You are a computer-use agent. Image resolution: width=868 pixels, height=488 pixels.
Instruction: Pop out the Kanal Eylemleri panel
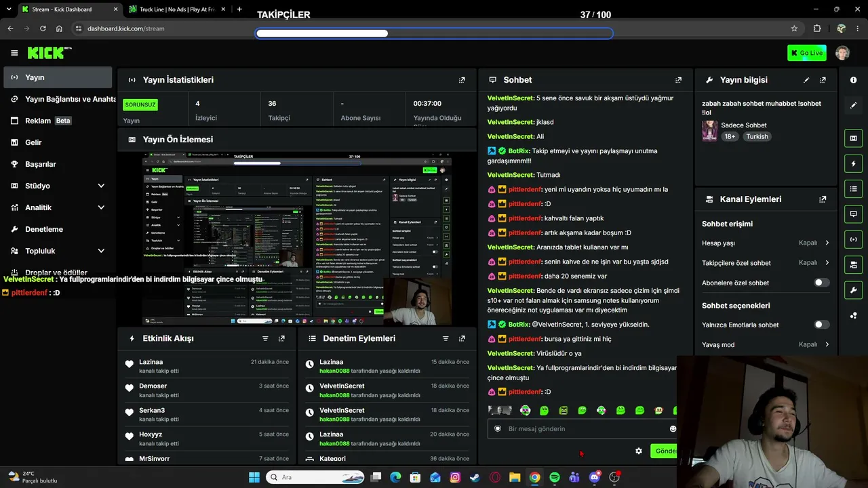click(x=823, y=199)
